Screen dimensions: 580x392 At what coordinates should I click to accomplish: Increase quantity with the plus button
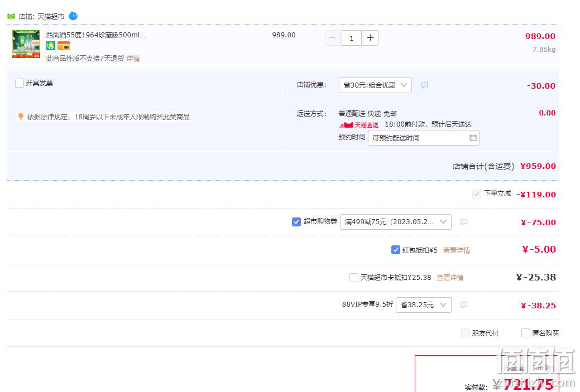370,38
